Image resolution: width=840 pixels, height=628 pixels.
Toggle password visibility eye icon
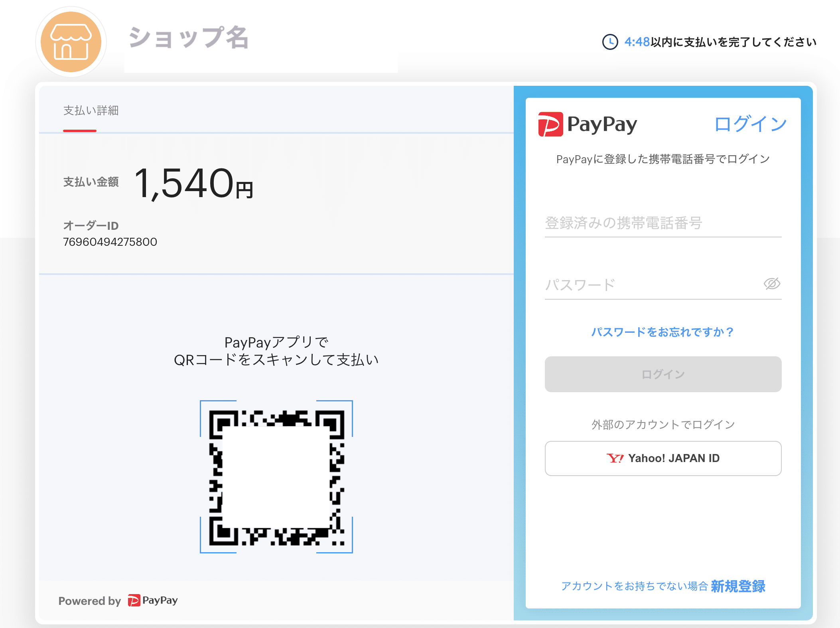click(x=772, y=284)
